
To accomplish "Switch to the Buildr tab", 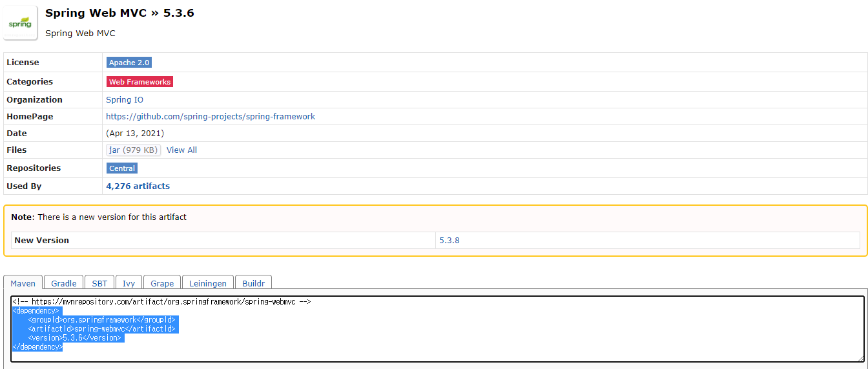I will point(253,283).
